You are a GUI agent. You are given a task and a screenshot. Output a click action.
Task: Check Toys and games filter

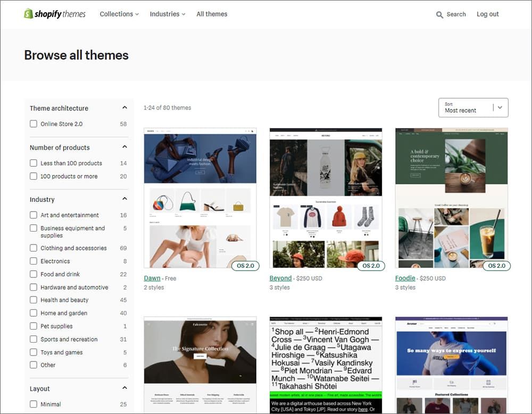point(33,352)
